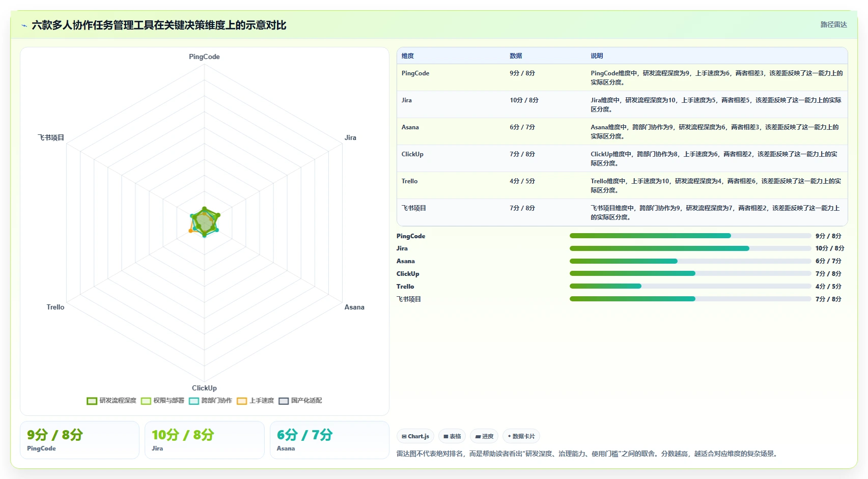Click the 10分 / 8分 table cell for Jira

(524, 100)
